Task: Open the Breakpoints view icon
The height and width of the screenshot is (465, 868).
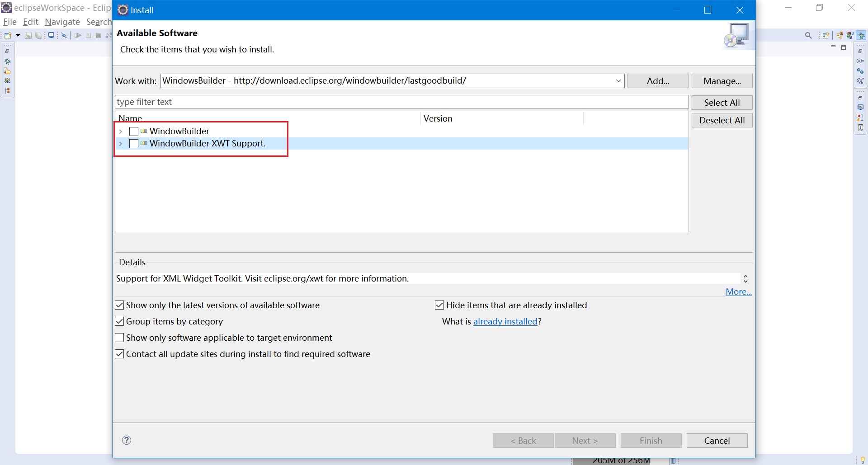Action: coord(860,70)
